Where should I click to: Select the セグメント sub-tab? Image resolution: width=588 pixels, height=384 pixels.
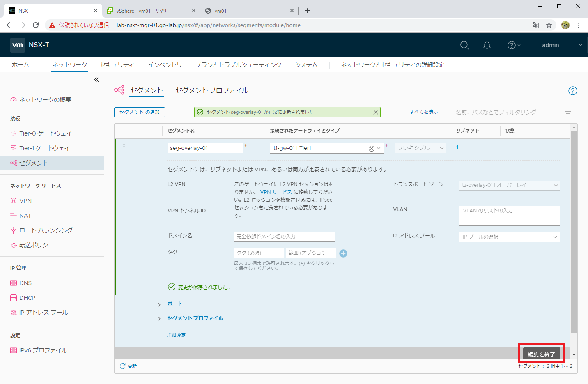point(147,90)
